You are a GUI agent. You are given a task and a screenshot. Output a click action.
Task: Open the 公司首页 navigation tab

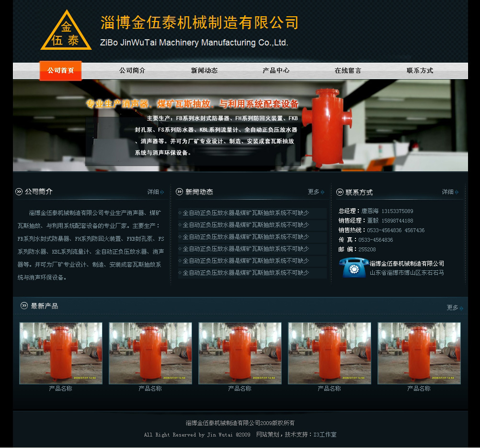[61, 71]
